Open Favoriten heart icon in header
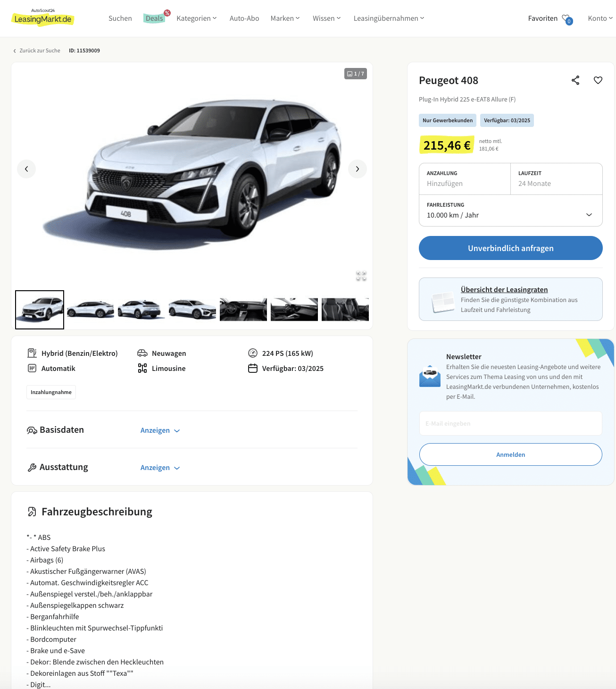This screenshot has width=616, height=689. click(567, 19)
